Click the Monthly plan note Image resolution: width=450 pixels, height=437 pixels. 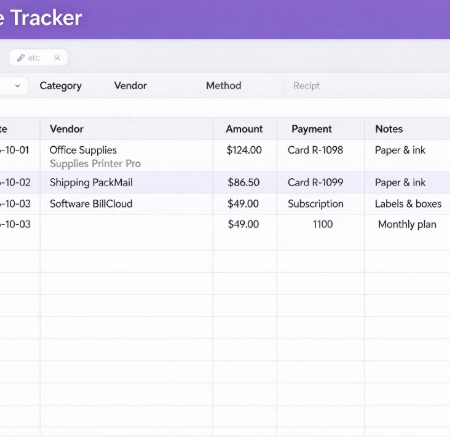pyautogui.click(x=407, y=224)
